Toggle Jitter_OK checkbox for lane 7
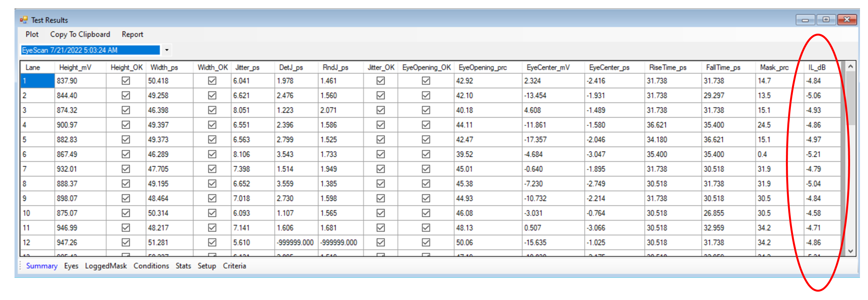Image resolution: width=868 pixels, height=300 pixels. [380, 169]
